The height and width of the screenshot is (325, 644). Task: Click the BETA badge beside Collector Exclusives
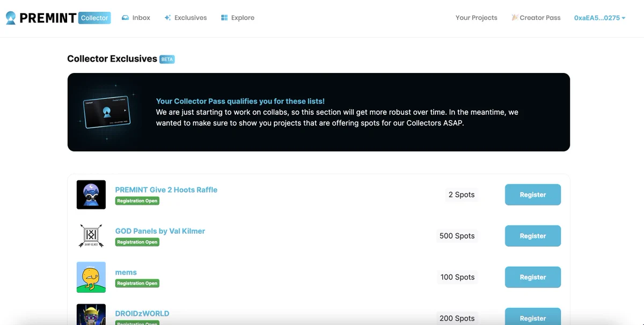click(x=167, y=60)
